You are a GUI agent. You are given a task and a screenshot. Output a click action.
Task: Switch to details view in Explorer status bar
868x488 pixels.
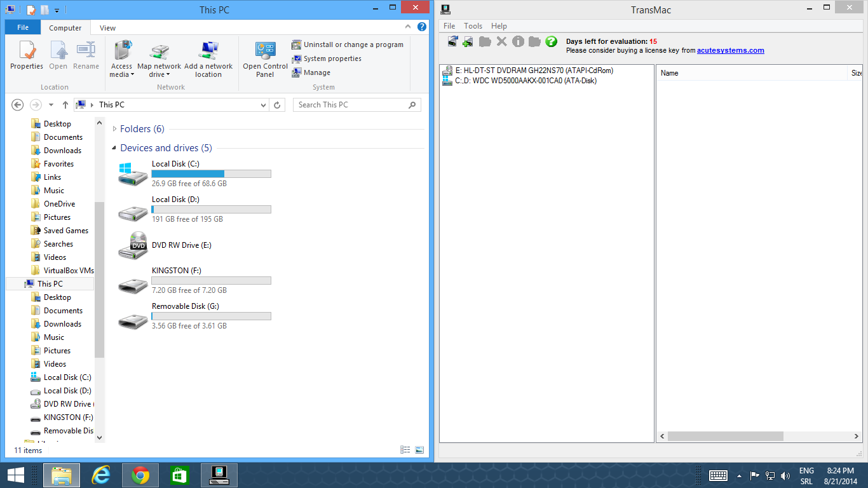pyautogui.click(x=405, y=450)
